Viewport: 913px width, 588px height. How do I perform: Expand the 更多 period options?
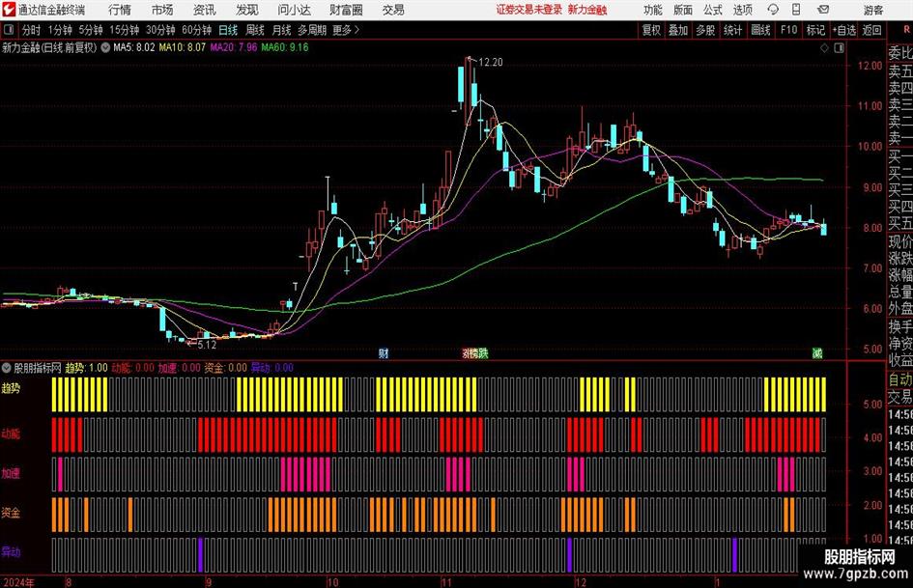(346, 30)
